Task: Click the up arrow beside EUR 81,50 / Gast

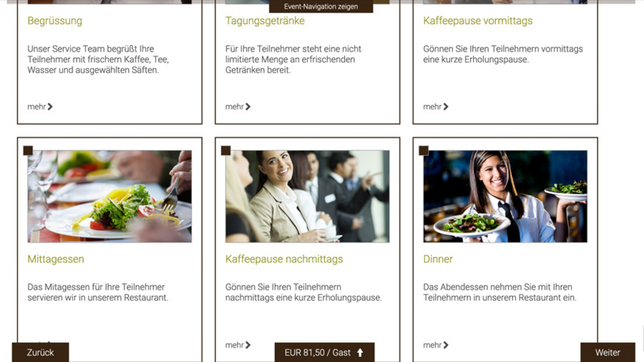Action: [x=360, y=352]
